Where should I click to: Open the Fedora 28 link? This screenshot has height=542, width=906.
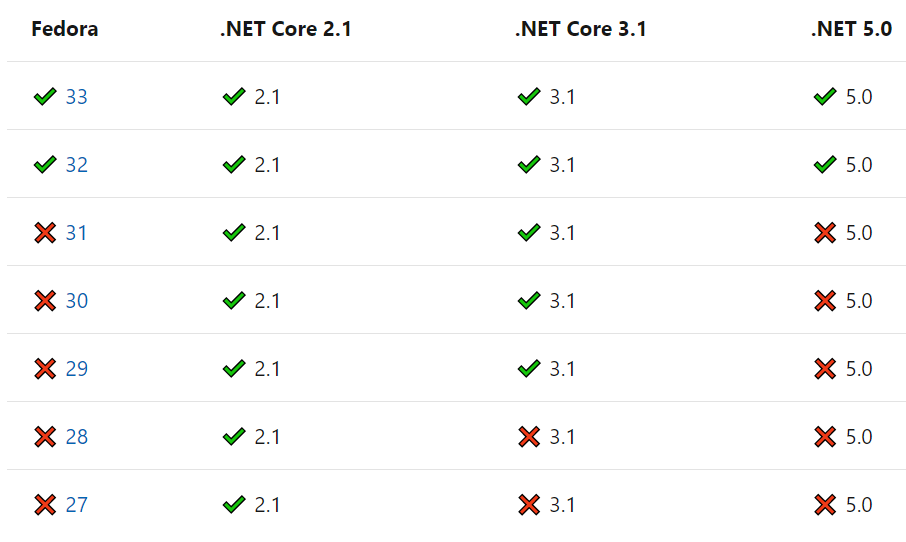76,437
